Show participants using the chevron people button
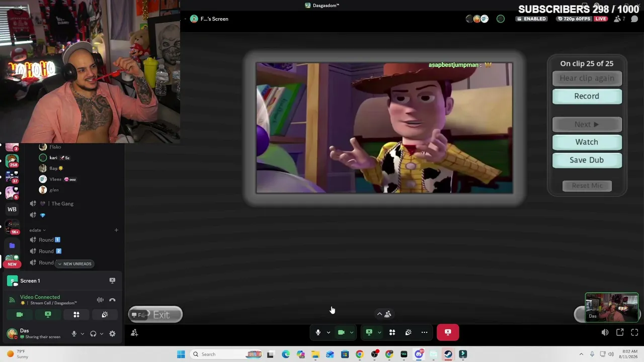 tap(384, 314)
